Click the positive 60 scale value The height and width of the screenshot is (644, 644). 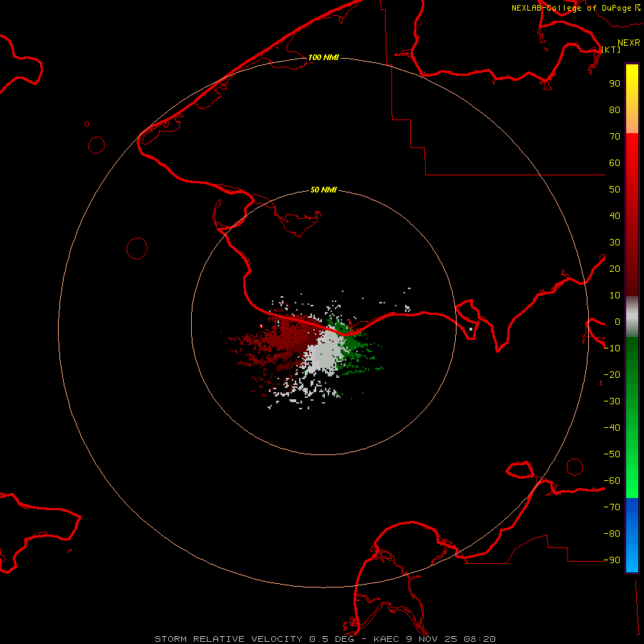pos(615,162)
